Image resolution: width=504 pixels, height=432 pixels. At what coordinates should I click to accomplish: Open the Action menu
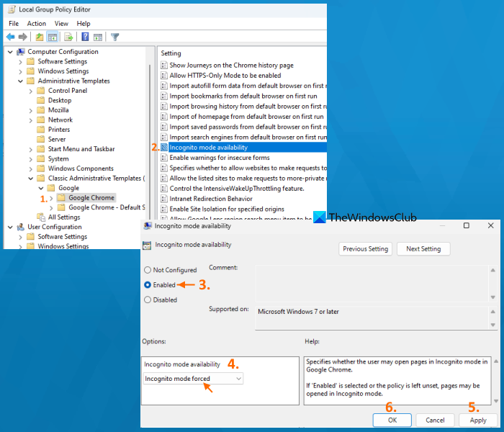pos(36,24)
